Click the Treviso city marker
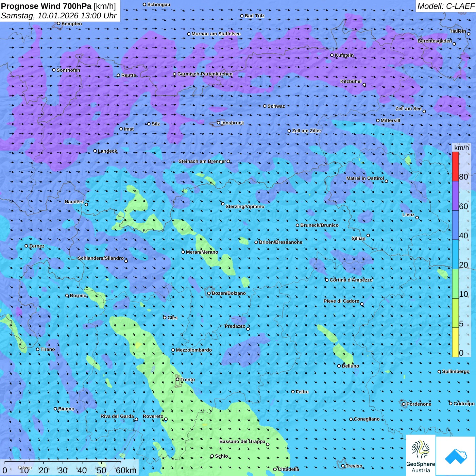This screenshot has height=476, width=476. [343, 466]
